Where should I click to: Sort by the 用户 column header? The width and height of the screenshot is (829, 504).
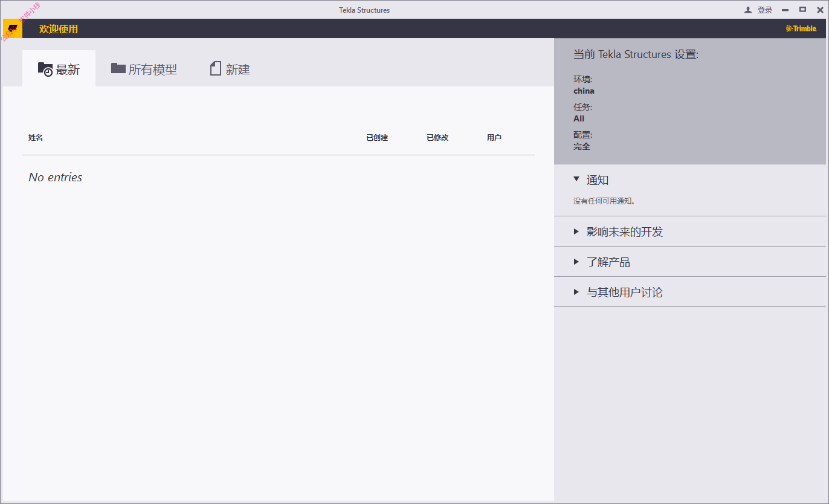494,138
